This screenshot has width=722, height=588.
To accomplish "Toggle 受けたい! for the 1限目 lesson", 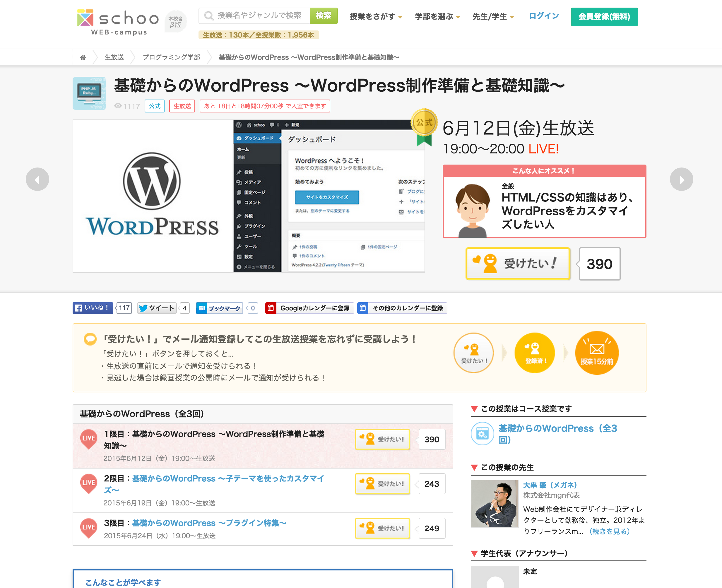I will [382, 439].
